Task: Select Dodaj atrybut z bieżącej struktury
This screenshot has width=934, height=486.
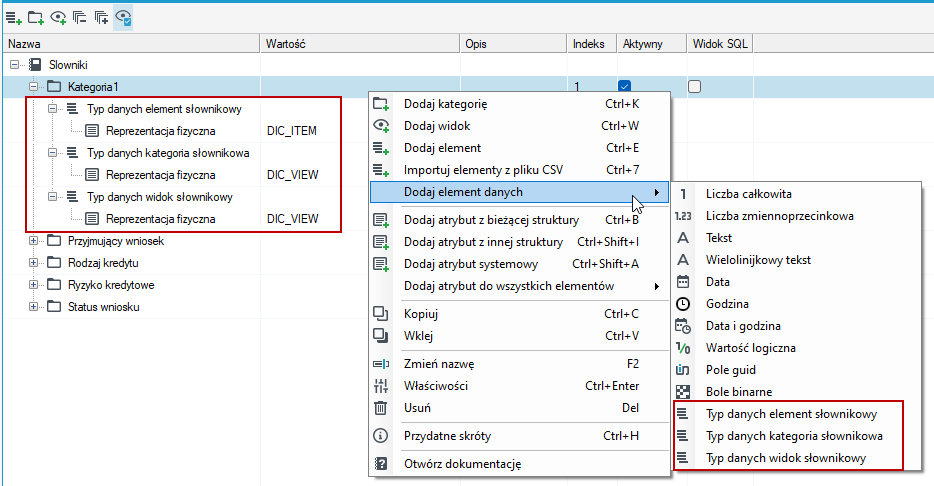Action: tap(519, 220)
